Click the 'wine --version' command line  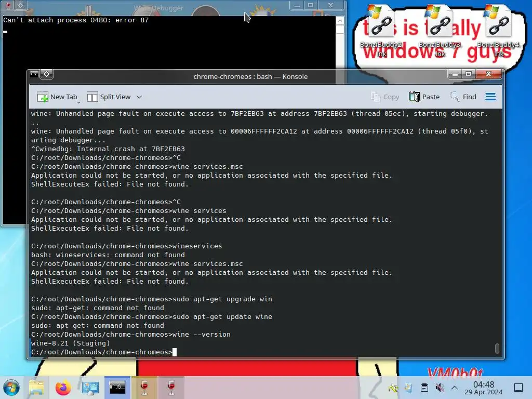point(130,334)
